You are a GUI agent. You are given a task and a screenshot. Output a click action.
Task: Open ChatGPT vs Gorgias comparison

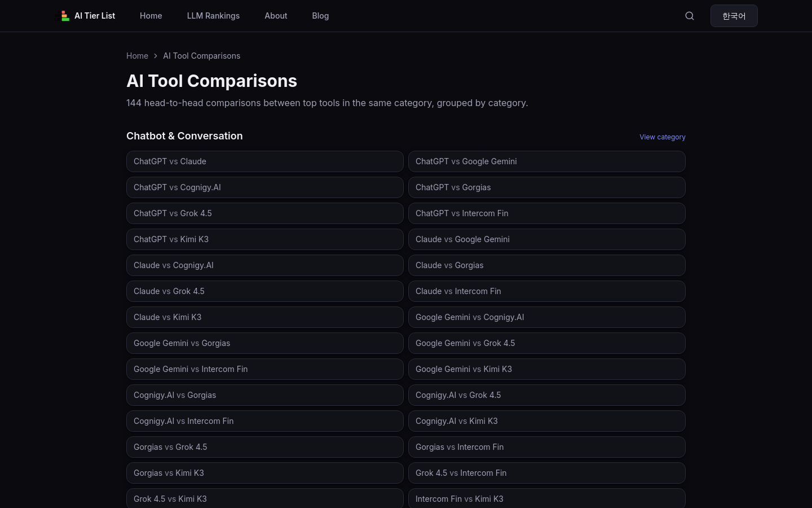[x=547, y=187]
